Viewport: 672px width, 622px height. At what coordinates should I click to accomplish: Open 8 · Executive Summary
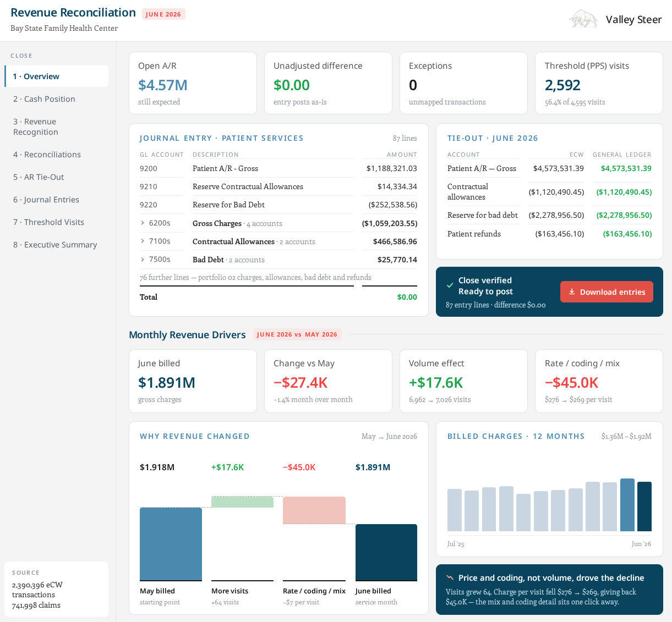(56, 245)
